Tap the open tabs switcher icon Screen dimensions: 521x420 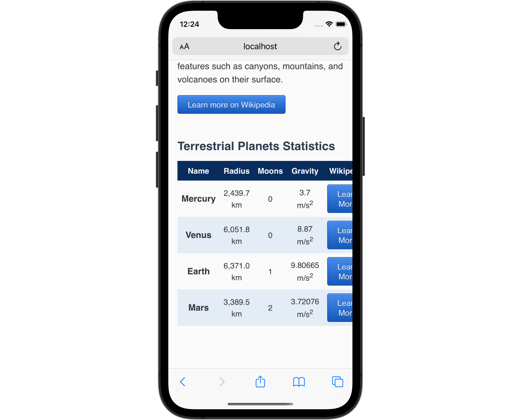(337, 381)
